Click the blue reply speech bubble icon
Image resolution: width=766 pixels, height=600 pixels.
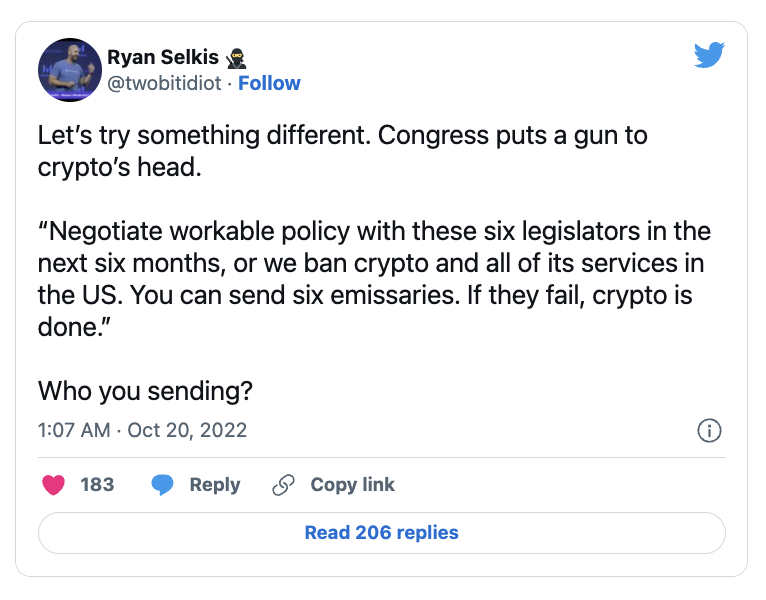point(163,485)
